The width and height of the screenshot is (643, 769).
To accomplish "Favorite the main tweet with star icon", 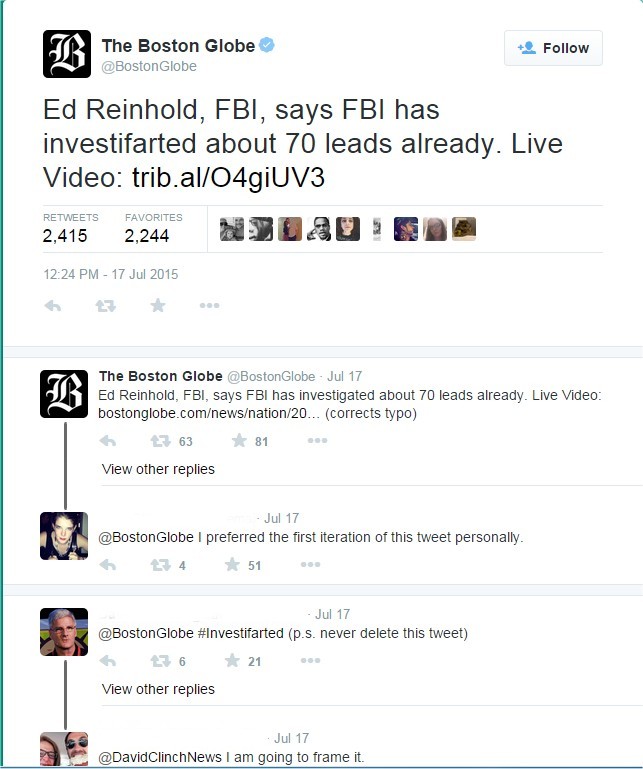I will tap(158, 306).
